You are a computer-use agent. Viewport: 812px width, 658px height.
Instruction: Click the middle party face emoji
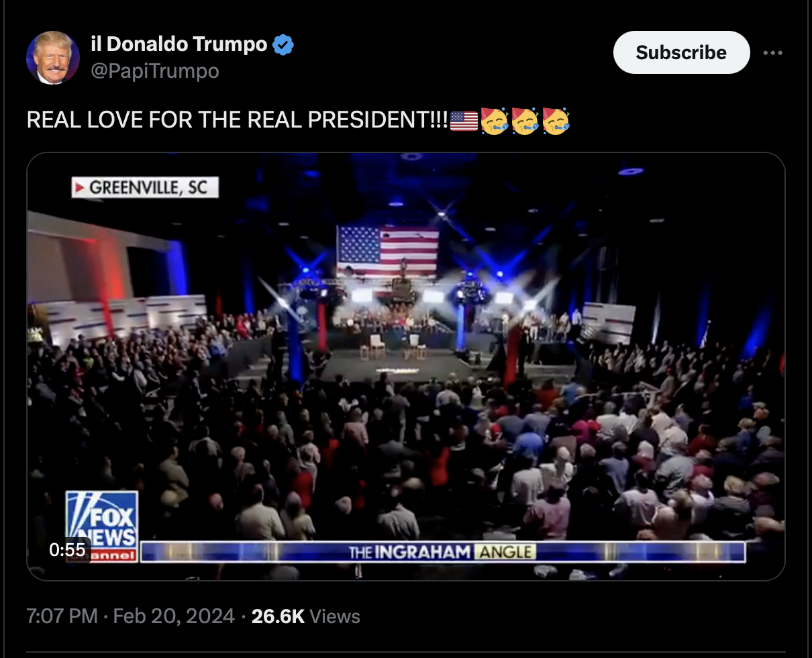click(525, 121)
